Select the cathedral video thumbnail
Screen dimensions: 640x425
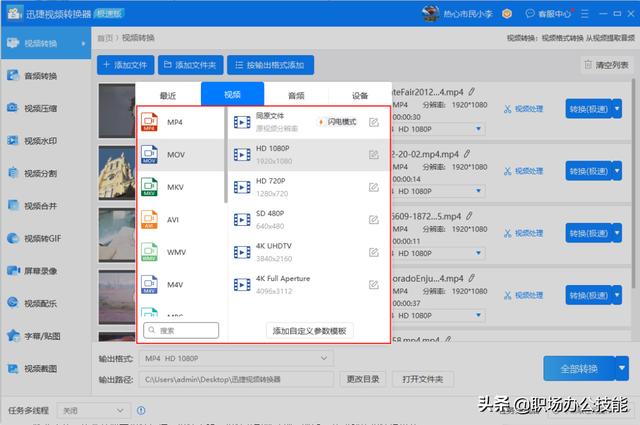(x=117, y=173)
